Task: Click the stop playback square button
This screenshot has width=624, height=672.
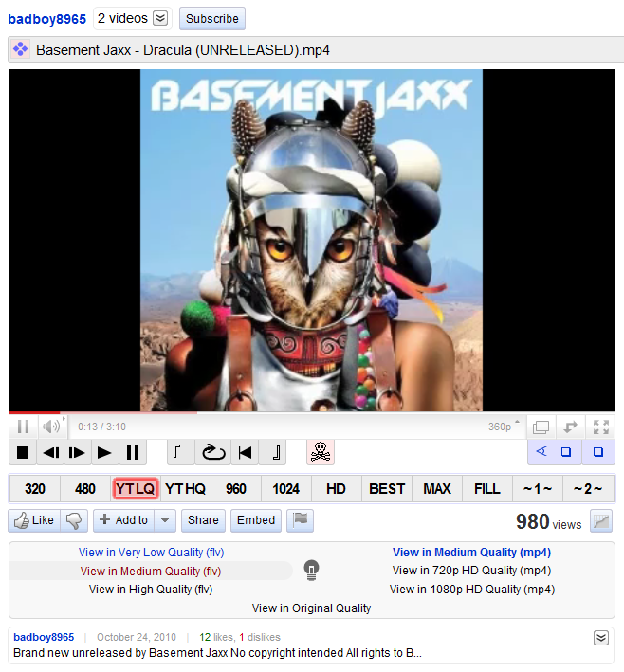Action: pyautogui.click(x=23, y=452)
